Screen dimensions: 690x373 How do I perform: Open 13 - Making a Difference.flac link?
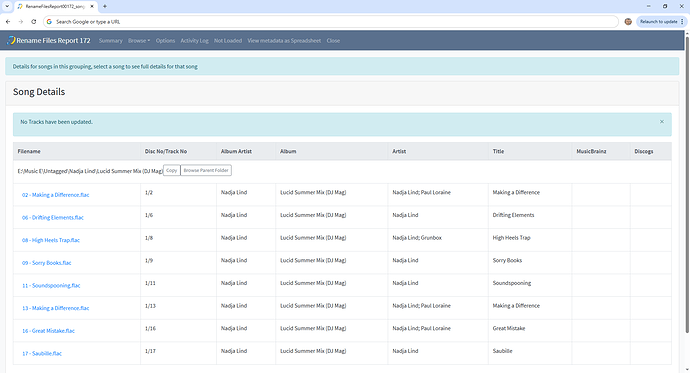click(55, 308)
